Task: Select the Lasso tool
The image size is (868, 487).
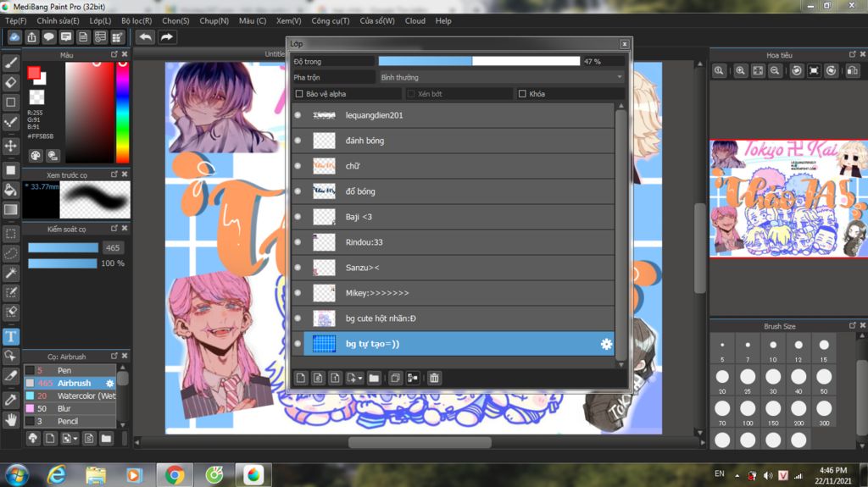Action: tap(10, 253)
